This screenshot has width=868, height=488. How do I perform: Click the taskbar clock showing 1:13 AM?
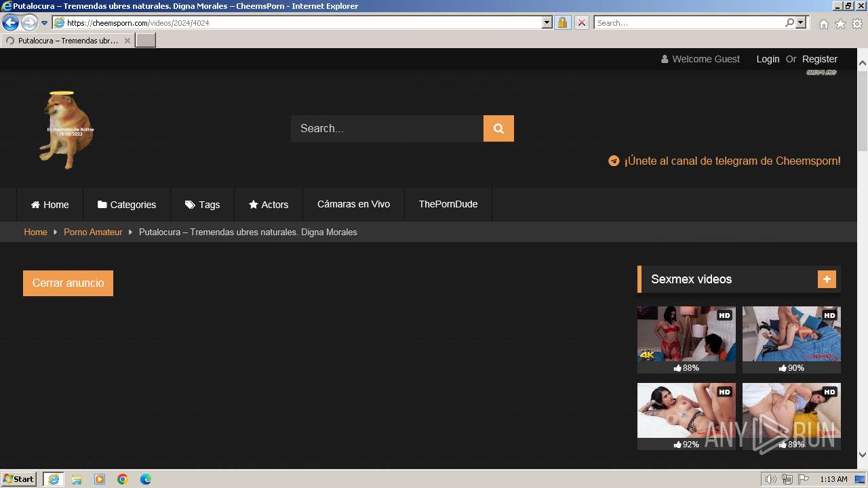pyautogui.click(x=833, y=479)
